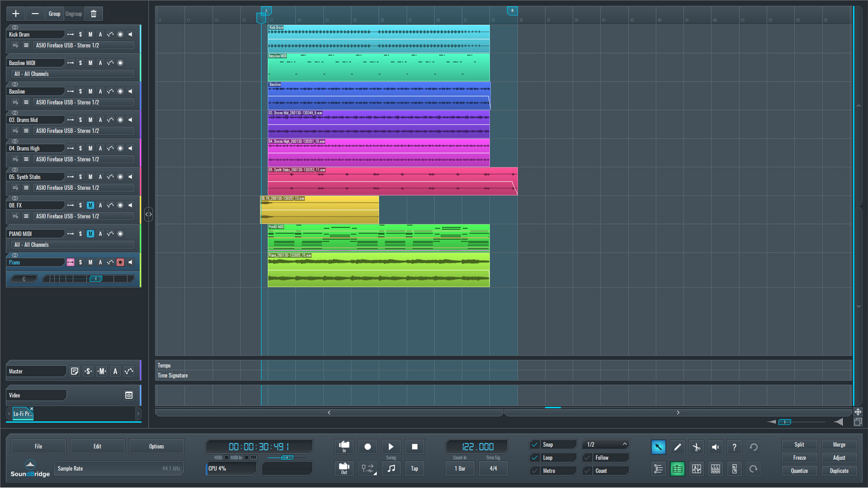Open 08. FX ASIO input dropdown
The height and width of the screenshot is (488, 868).
(x=84, y=216)
